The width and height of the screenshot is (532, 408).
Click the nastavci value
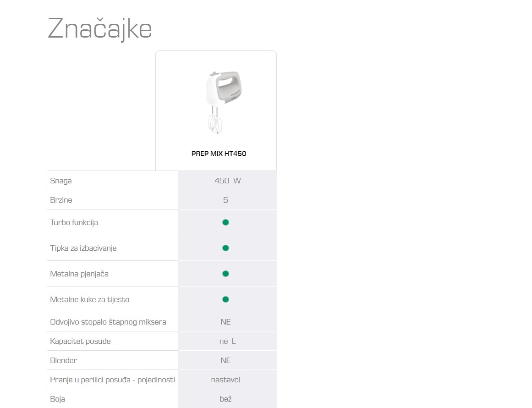[x=225, y=380]
